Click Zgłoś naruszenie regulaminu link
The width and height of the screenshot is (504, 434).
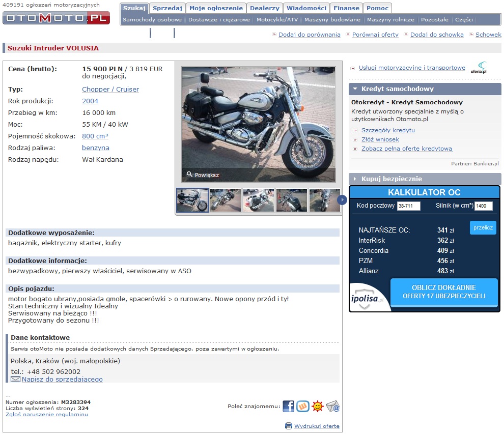pyautogui.click(x=47, y=414)
